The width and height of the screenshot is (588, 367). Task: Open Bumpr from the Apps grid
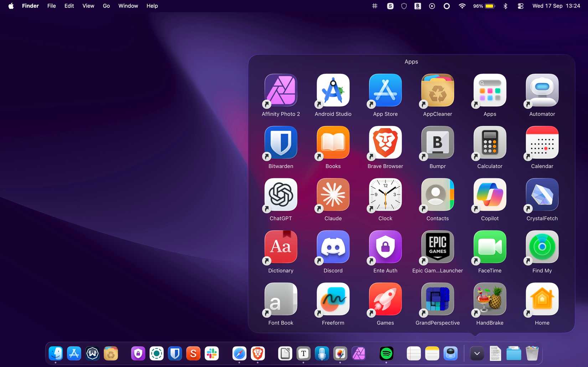click(x=438, y=142)
